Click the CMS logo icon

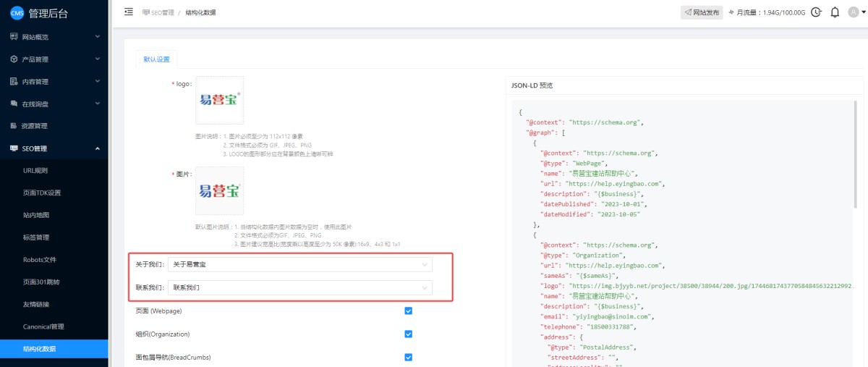(x=16, y=13)
